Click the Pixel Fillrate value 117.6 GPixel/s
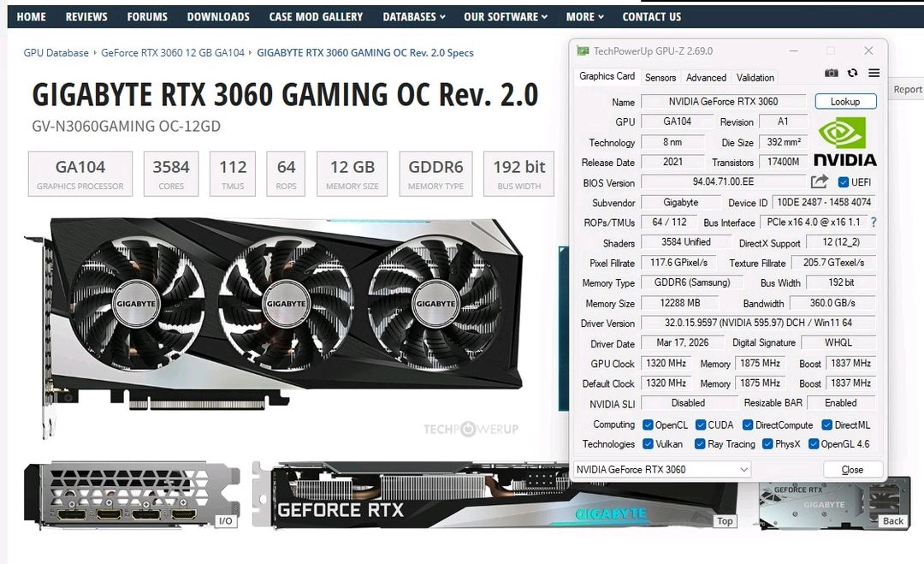This screenshot has height=564, width=924. point(678,262)
